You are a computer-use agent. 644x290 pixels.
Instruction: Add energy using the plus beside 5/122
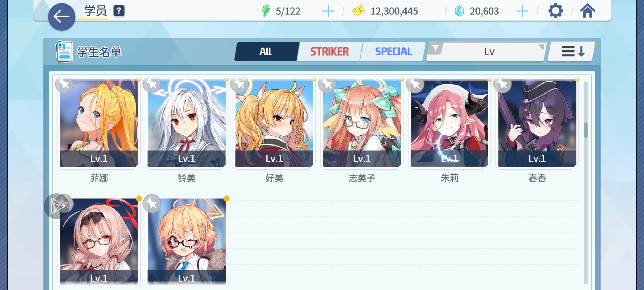(328, 11)
